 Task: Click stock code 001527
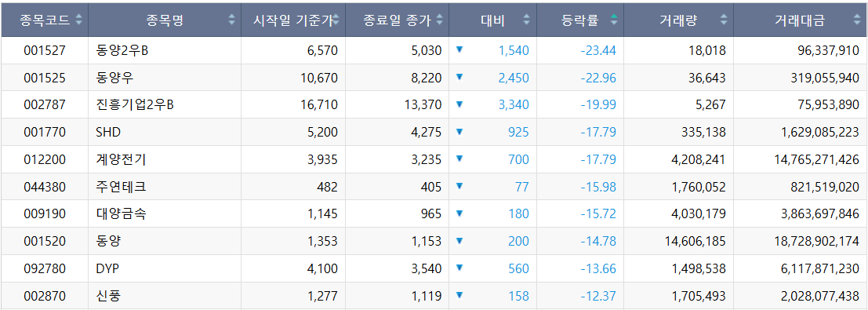[x=45, y=51]
